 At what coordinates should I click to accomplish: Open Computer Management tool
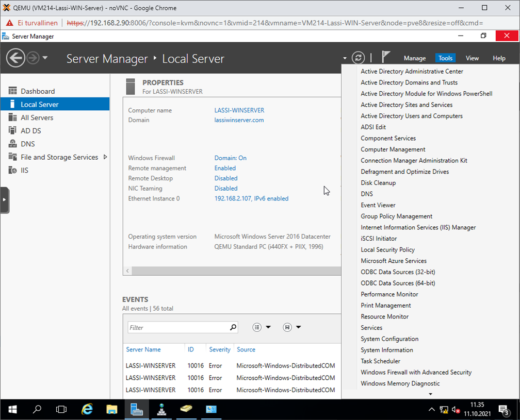(393, 149)
